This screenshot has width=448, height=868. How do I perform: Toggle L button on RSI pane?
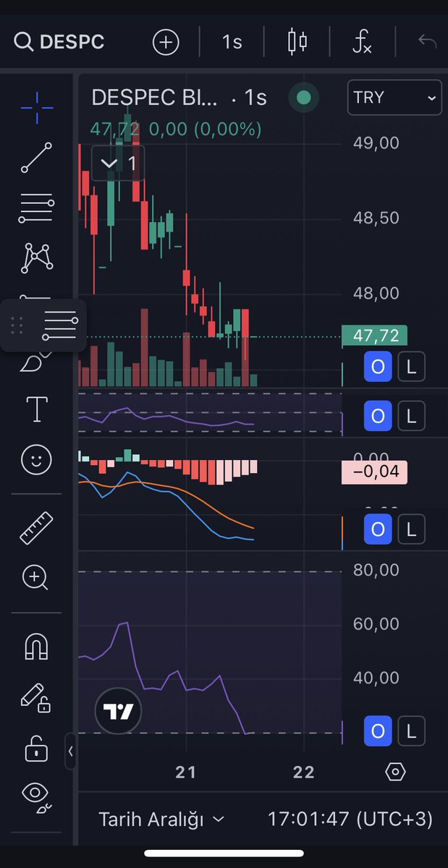412,730
